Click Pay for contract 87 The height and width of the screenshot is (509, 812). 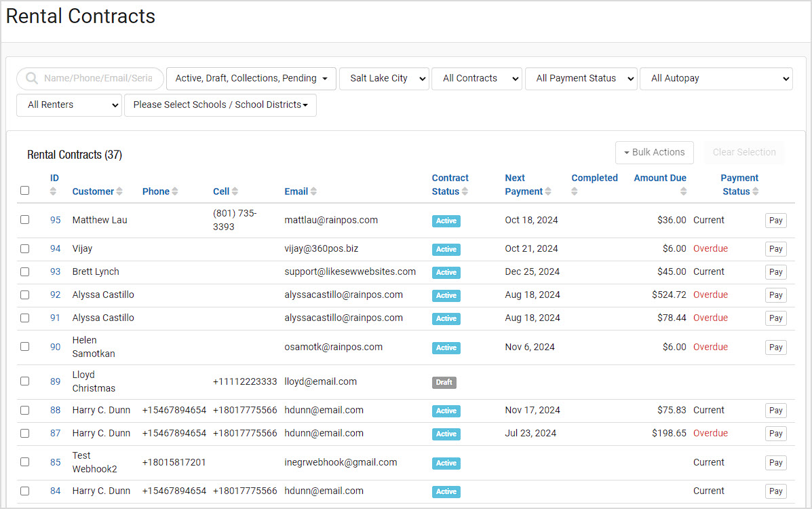tap(776, 433)
